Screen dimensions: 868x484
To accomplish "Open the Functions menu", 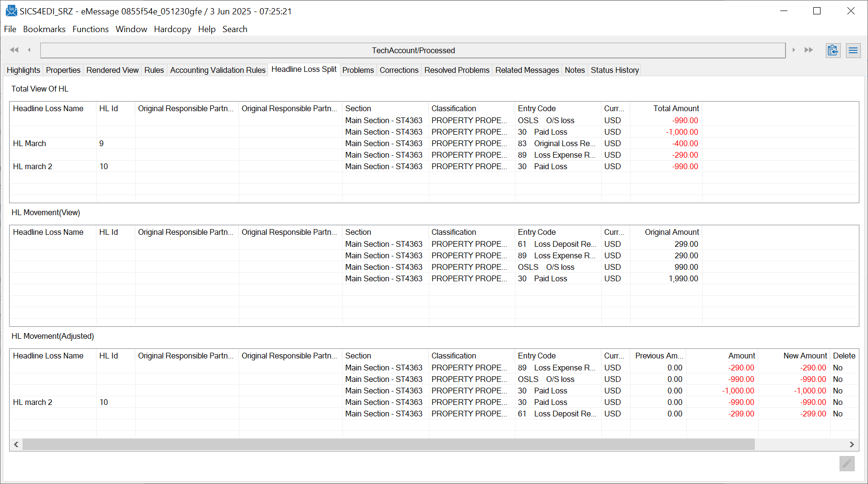I will pyautogui.click(x=90, y=29).
